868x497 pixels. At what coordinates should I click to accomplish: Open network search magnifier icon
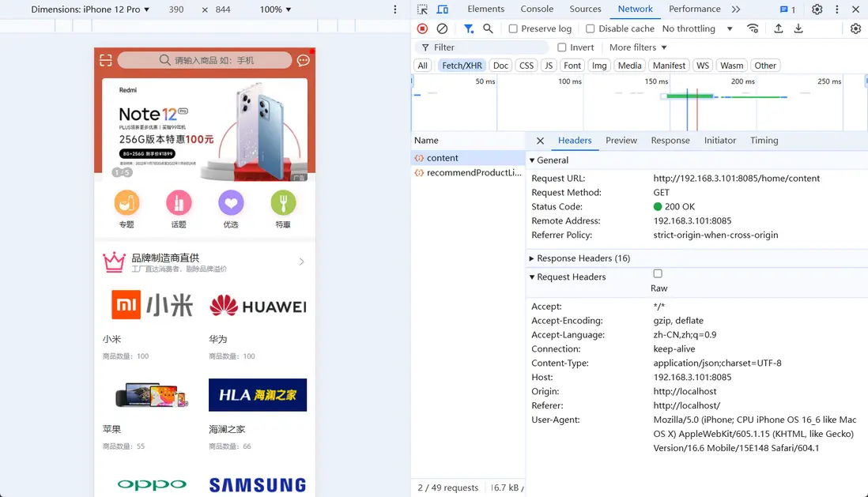click(x=488, y=28)
